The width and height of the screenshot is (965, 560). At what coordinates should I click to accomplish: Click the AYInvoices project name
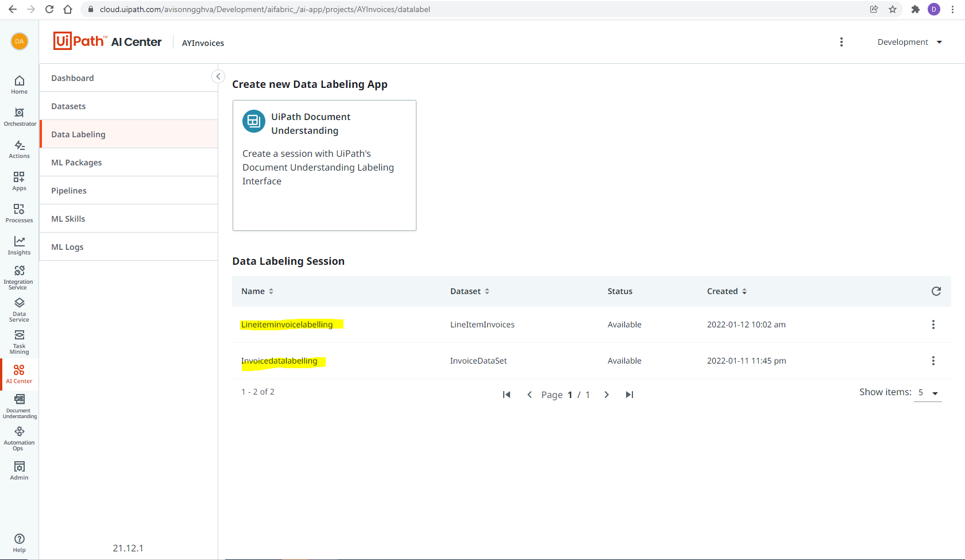(203, 43)
